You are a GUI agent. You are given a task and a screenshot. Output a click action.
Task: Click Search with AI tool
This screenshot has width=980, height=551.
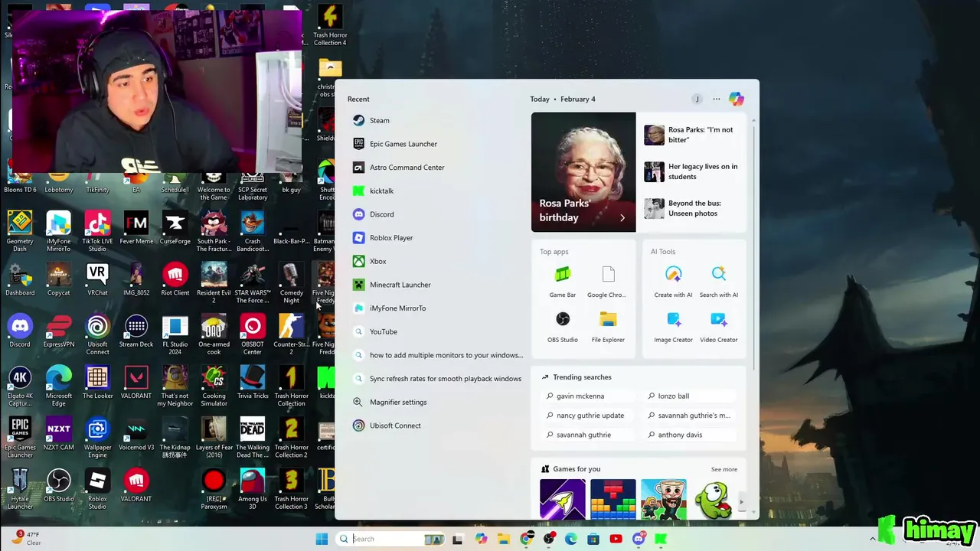pos(719,281)
